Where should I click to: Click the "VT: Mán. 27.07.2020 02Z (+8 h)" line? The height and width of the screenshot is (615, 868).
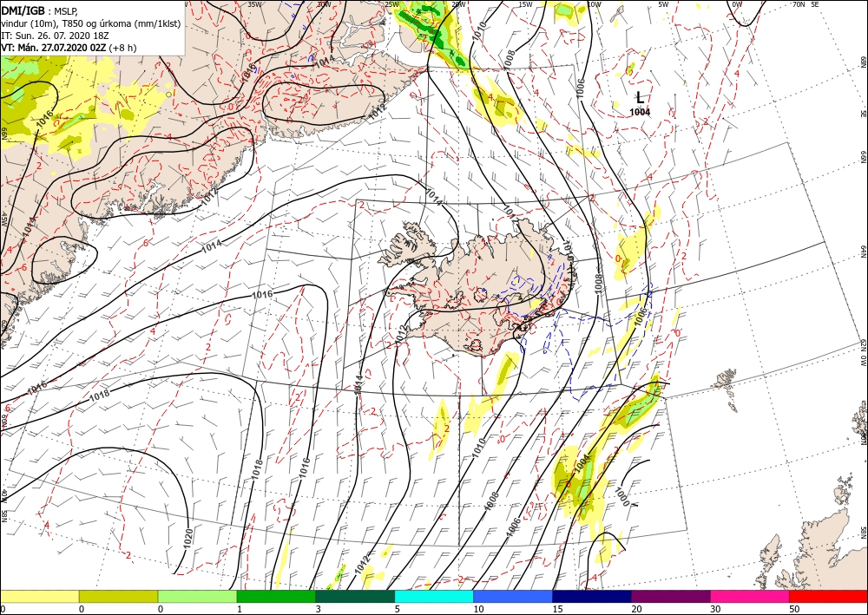(69, 48)
